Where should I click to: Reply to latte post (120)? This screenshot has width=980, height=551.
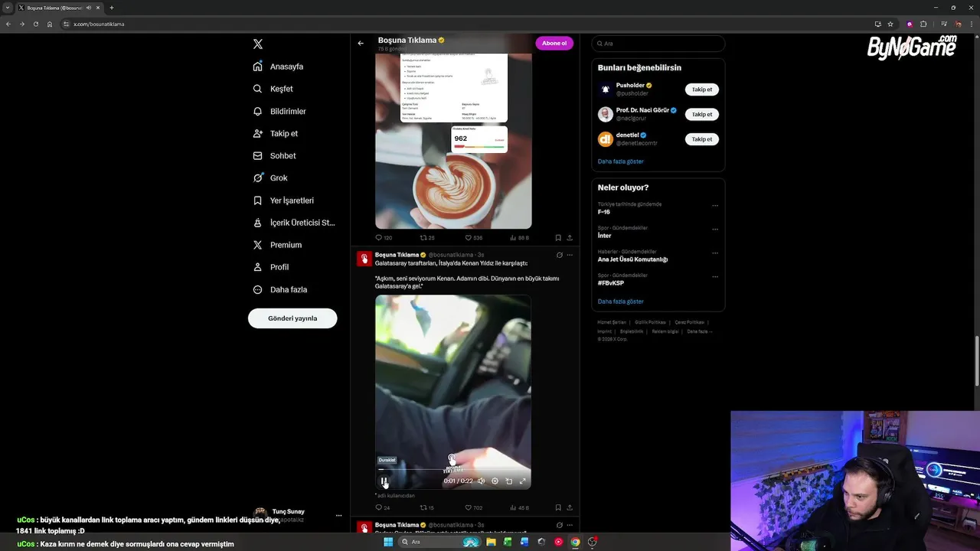coord(384,238)
